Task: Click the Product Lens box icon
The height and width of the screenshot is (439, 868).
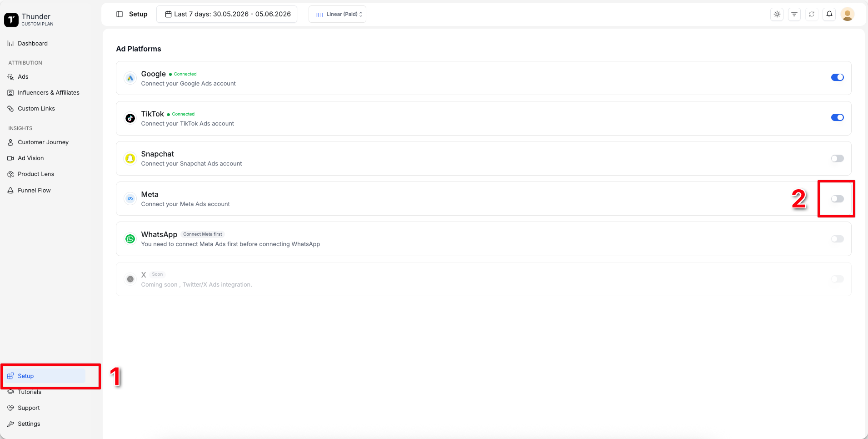Action: tap(10, 174)
